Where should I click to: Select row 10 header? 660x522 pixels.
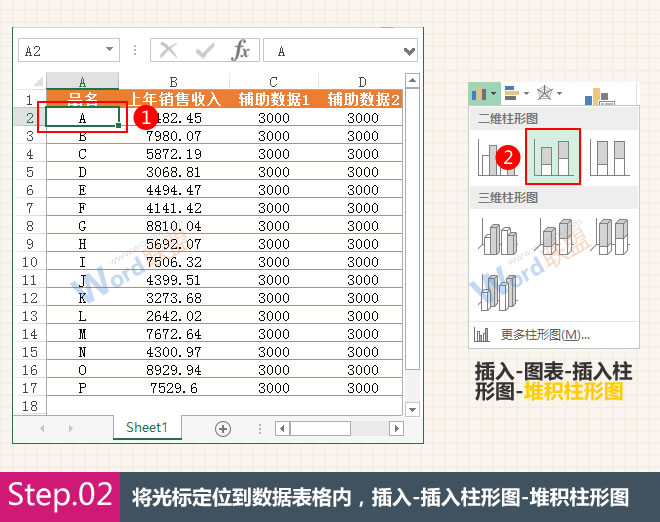[x=29, y=262]
